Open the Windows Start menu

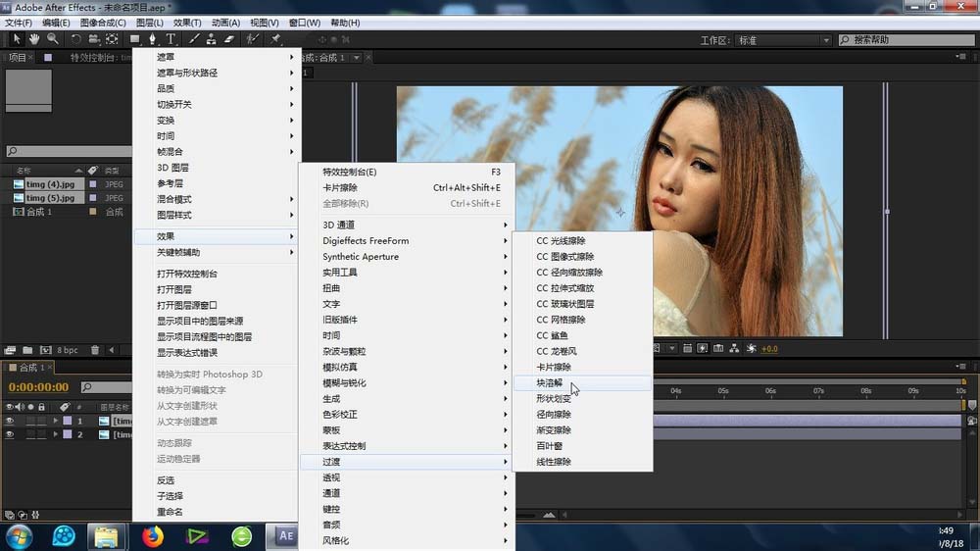coord(19,536)
